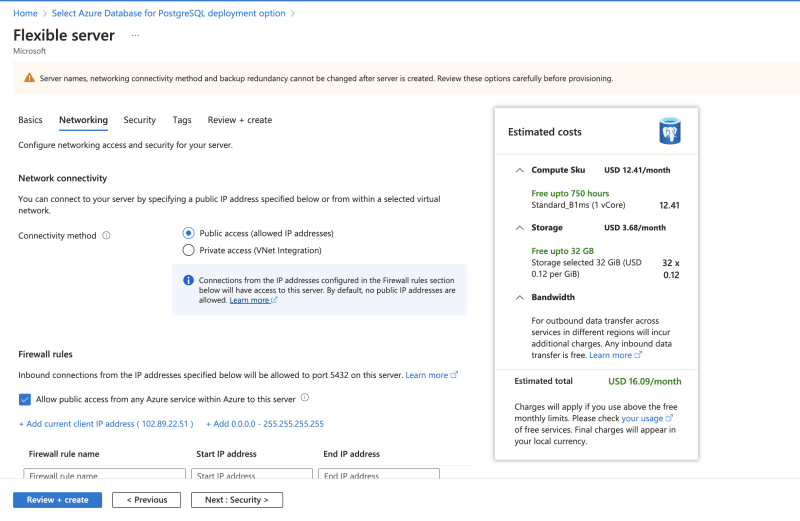Click Free upto 32 GB text
This screenshot has width=800, height=521.
coord(562,251)
